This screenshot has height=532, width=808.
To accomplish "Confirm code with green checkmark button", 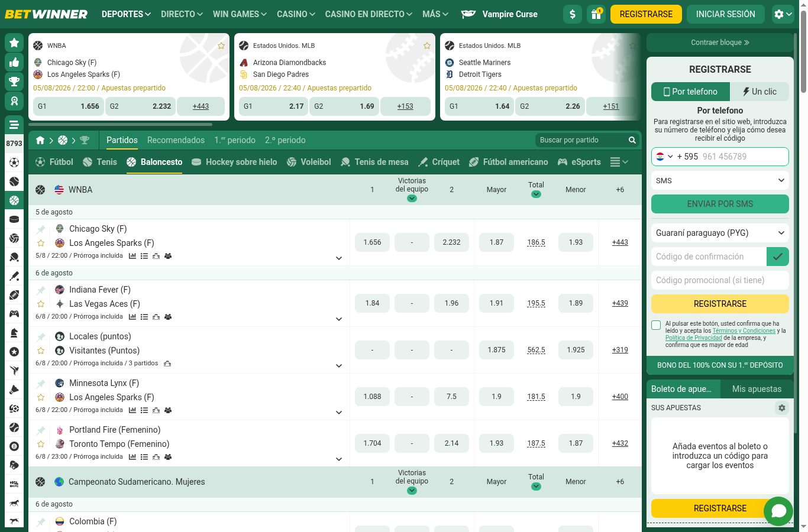I will 778,257.
